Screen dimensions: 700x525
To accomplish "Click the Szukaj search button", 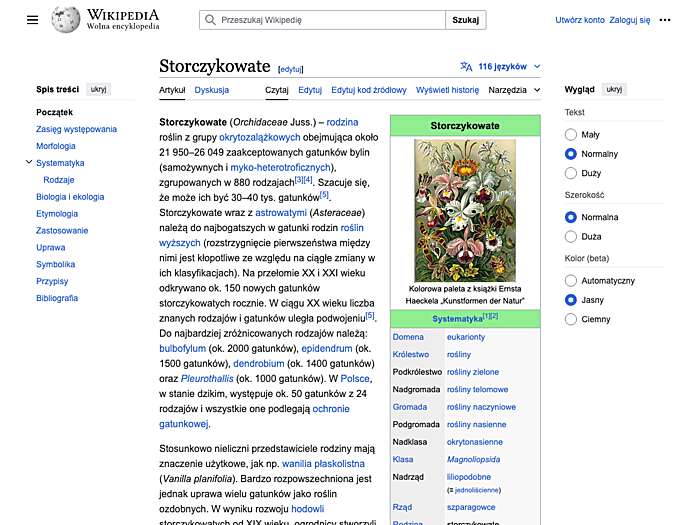I will (466, 20).
